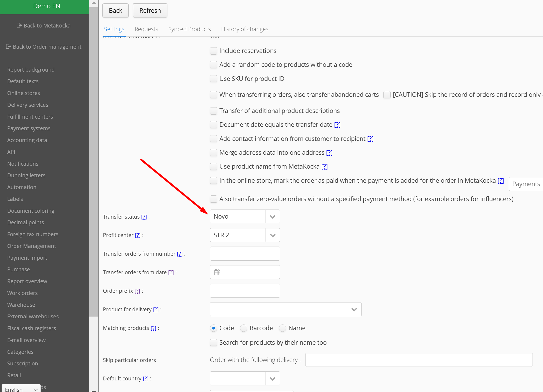Open help [?] for Merge address data
543x392 pixels.
(x=329, y=152)
